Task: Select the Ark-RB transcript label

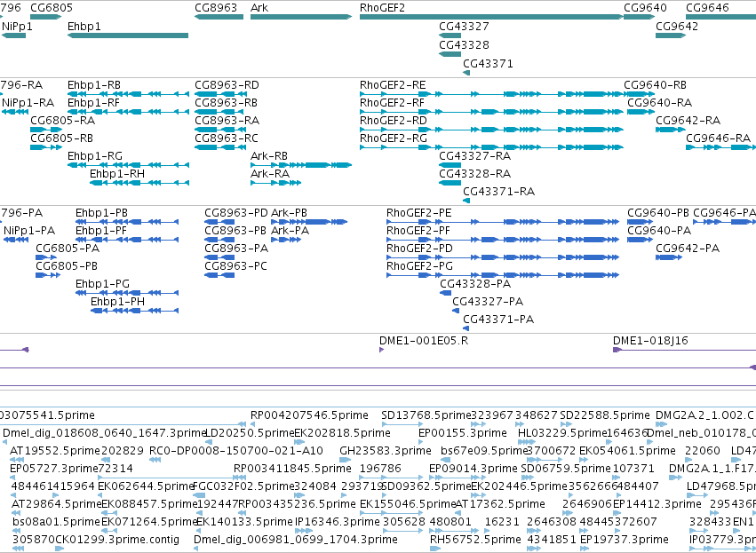Action: pos(269,156)
